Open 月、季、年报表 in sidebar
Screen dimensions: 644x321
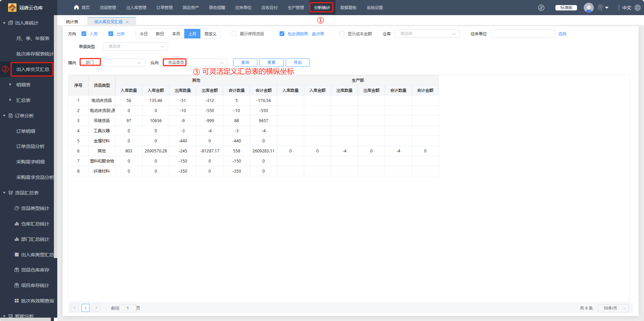coord(33,38)
